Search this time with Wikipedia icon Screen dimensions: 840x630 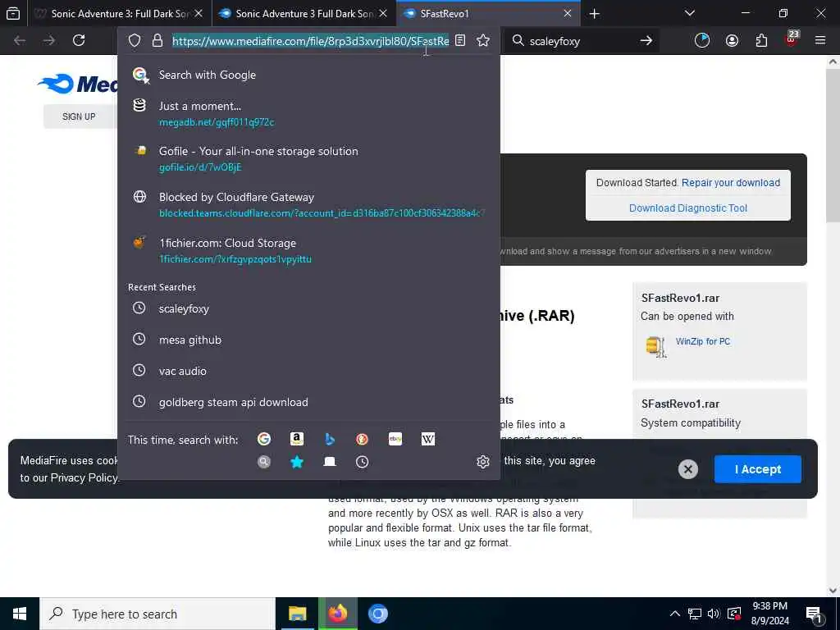[x=428, y=440]
